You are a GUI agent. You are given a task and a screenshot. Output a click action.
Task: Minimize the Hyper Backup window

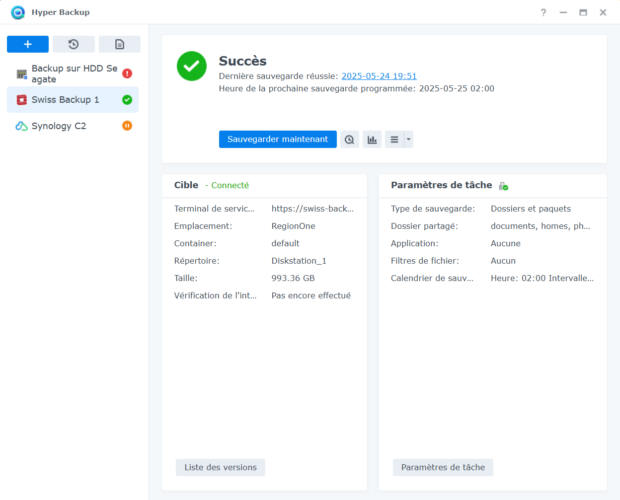point(563,13)
